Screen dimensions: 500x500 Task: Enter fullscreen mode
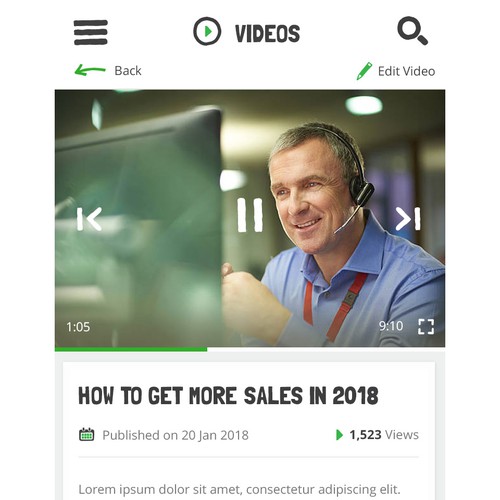[426, 326]
